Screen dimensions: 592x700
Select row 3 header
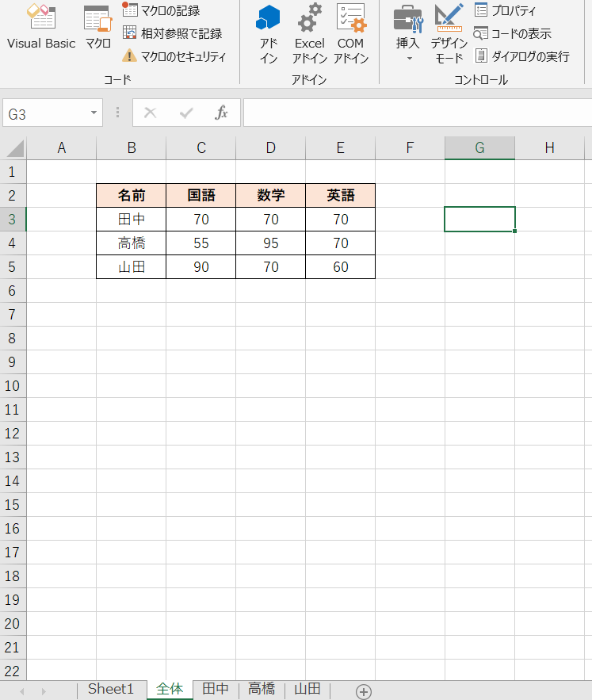click(13, 220)
